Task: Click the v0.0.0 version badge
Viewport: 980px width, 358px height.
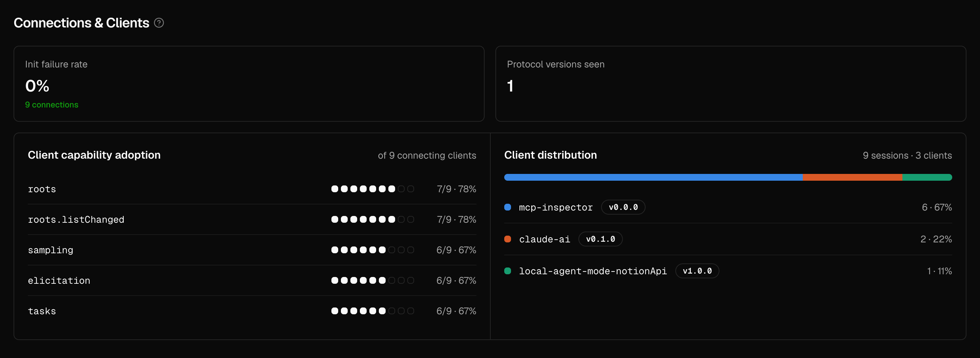Action: pyautogui.click(x=623, y=207)
